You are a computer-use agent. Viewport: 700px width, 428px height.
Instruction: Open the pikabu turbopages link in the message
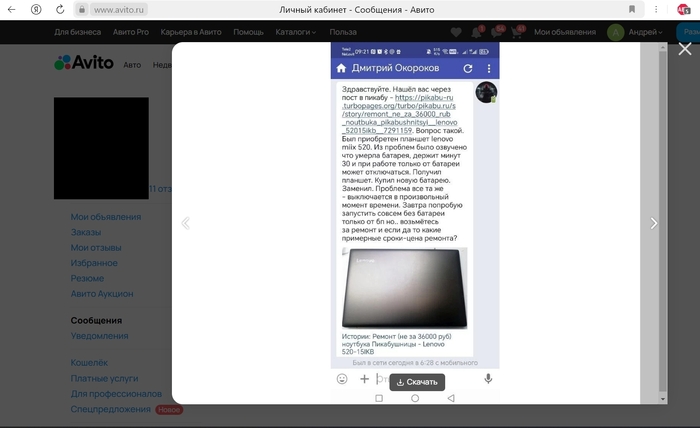click(399, 114)
